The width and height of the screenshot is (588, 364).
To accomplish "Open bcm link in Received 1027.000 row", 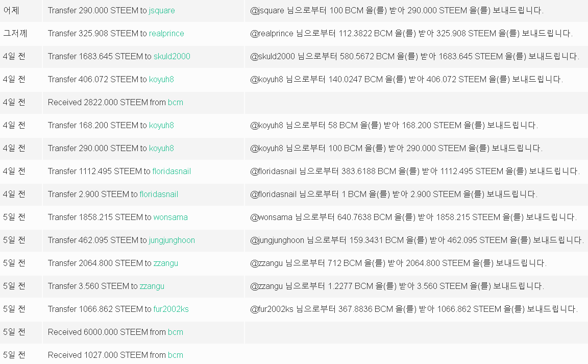I will click(176, 355).
